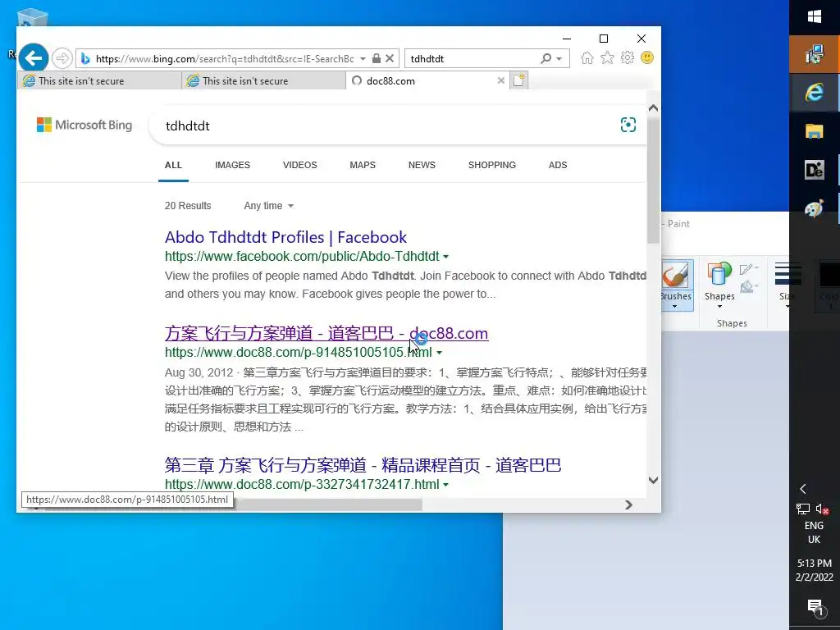The image size is (840, 630).
Task: Expand the arrow beside doc88 p-3327341732417 URL
Action: pyautogui.click(x=445, y=485)
